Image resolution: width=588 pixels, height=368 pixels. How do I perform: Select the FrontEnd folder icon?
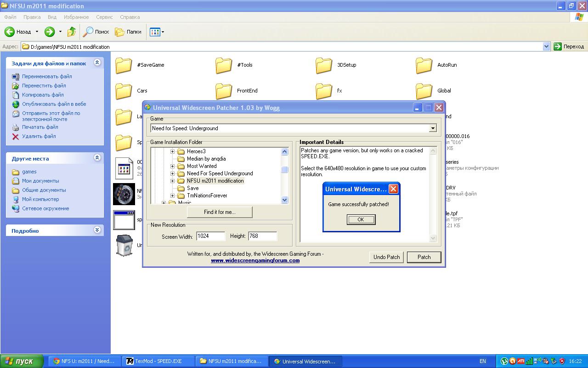(x=224, y=91)
